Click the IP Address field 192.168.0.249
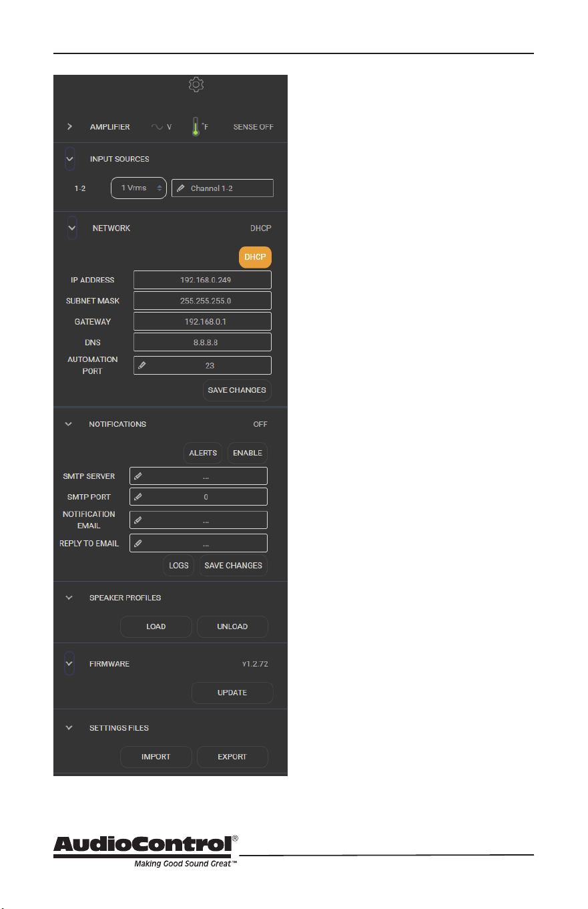 click(202, 280)
